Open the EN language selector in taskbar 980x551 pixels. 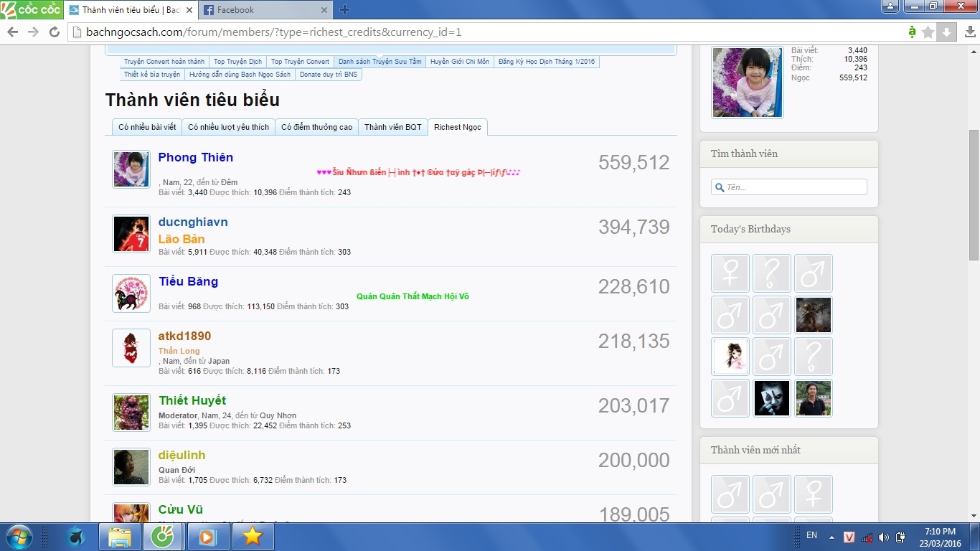click(x=811, y=535)
